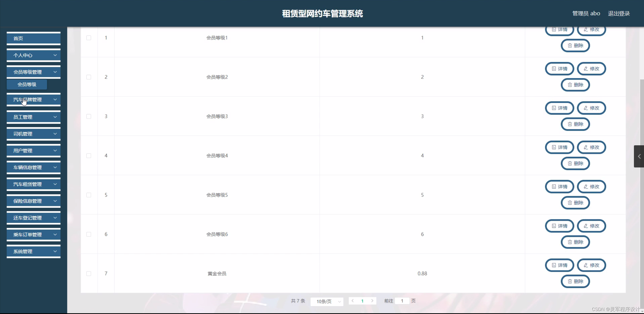Click the 删除 trash icon for row 4
644x314 pixels.
click(x=575, y=163)
